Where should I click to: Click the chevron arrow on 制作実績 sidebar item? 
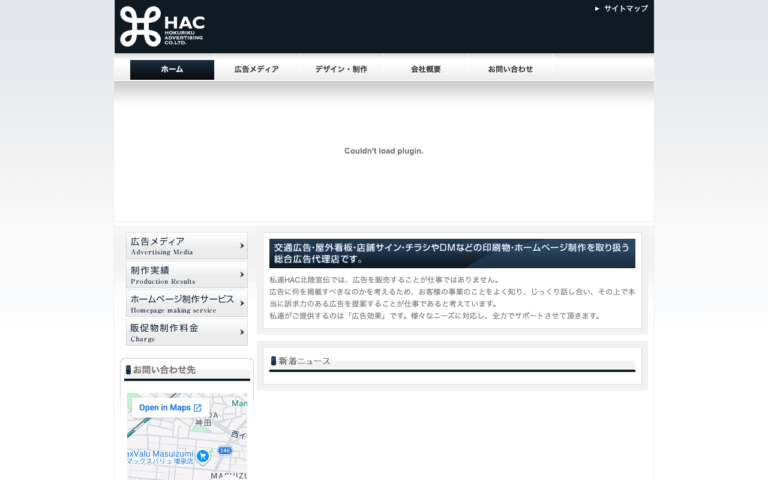(x=241, y=275)
